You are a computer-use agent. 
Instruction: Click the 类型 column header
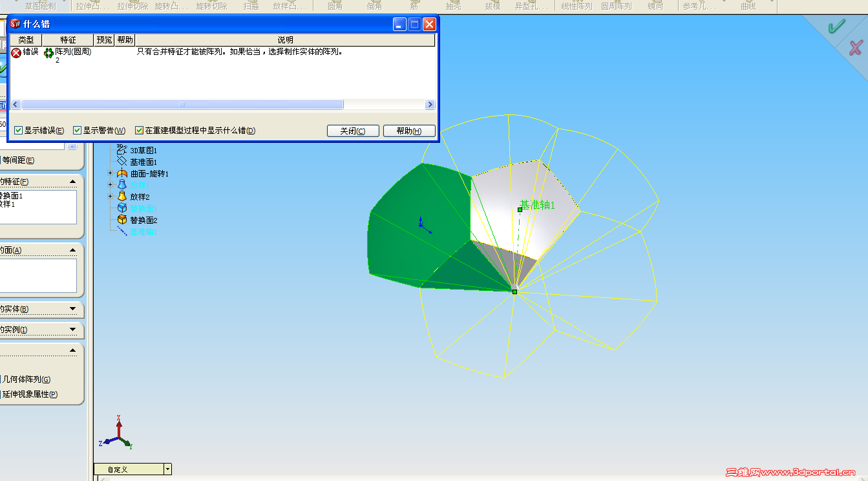(x=26, y=40)
